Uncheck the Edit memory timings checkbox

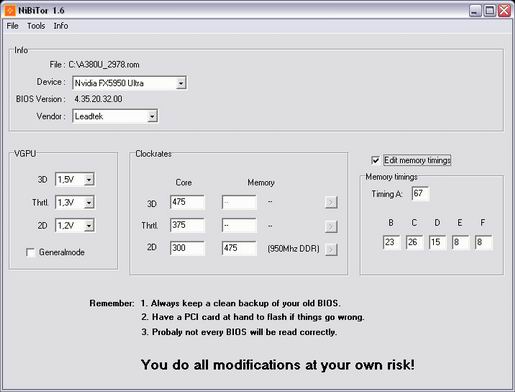(x=375, y=160)
